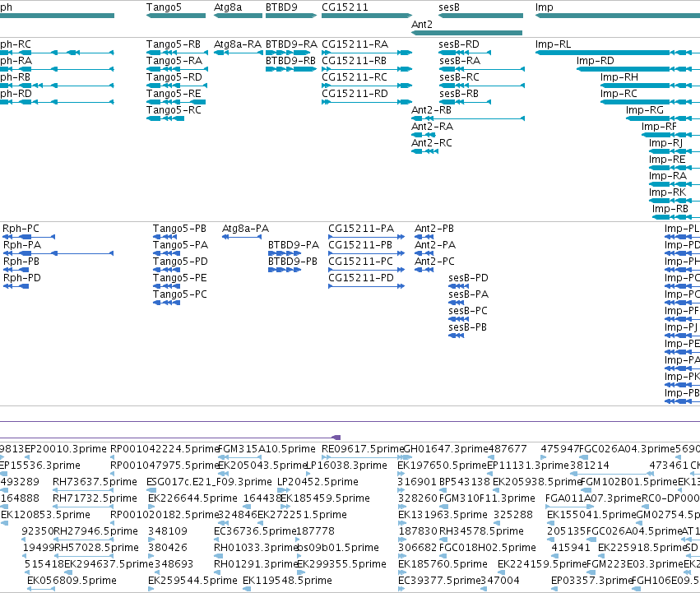Screen dimensions: 700x593
Task: Click the Imp-PB protein label
Action: tap(682, 393)
